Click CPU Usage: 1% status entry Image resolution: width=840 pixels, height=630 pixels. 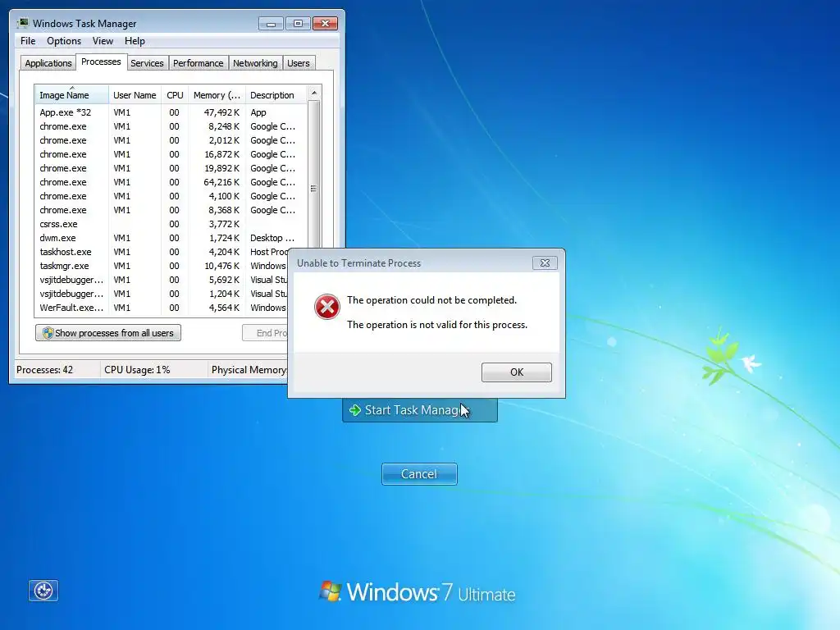tap(137, 370)
